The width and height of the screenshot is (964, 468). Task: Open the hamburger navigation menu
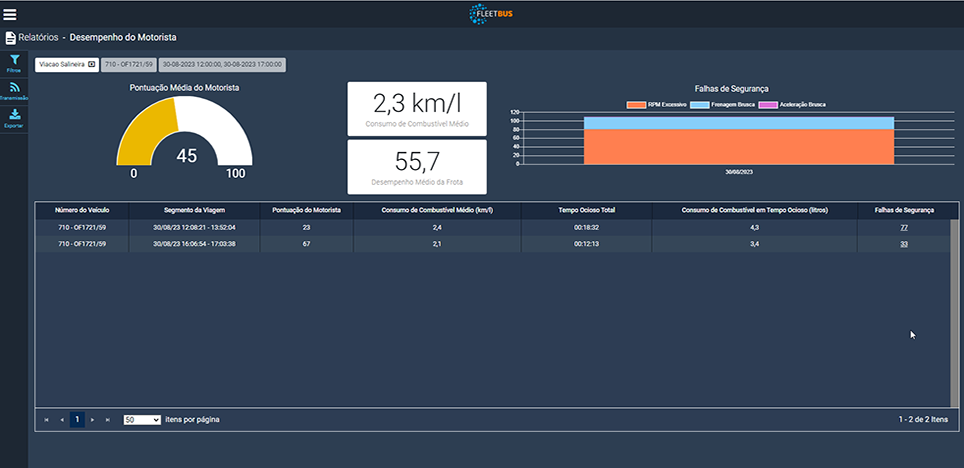click(11, 14)
